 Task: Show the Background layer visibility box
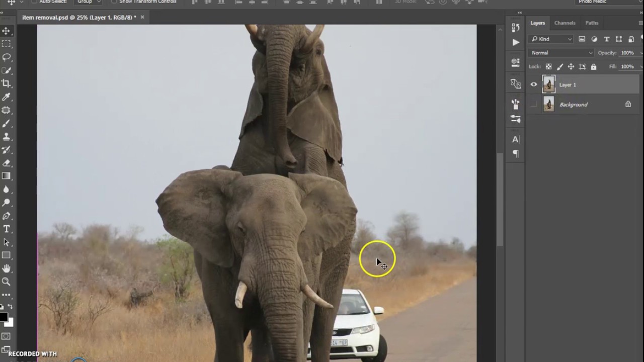(534, 105)
